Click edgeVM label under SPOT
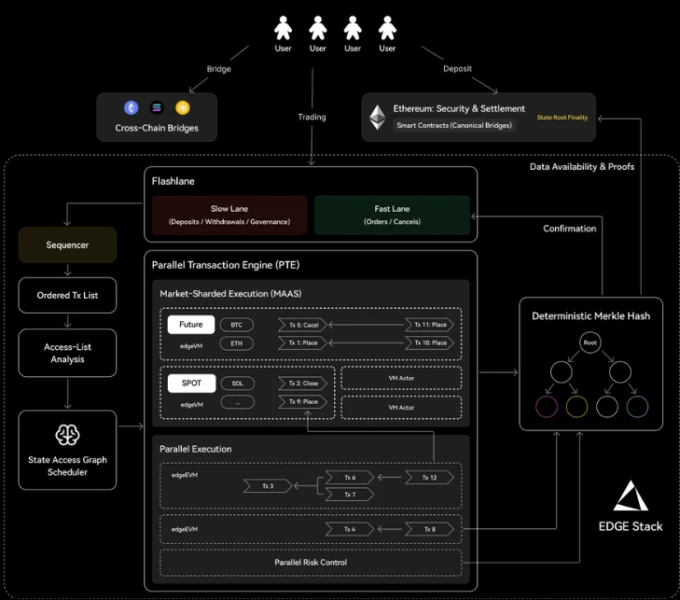Viewport: 680px width, 600px height. (191, 404)
